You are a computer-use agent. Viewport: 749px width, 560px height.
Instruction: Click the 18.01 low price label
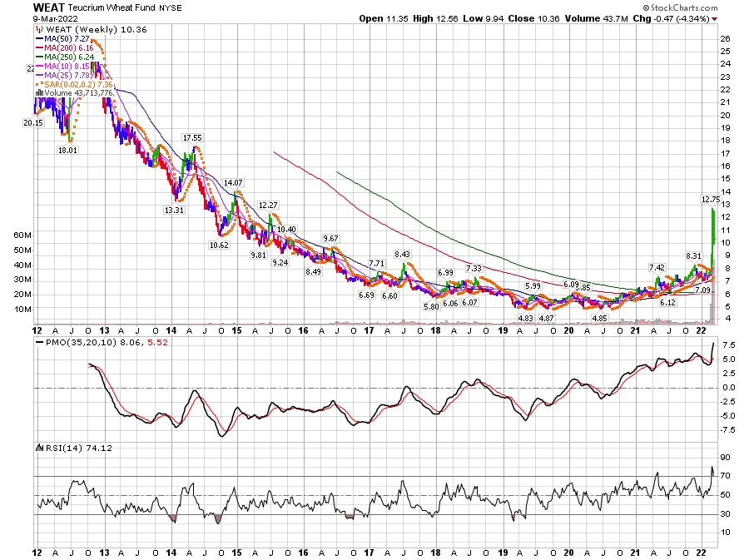tap(67, 150)
